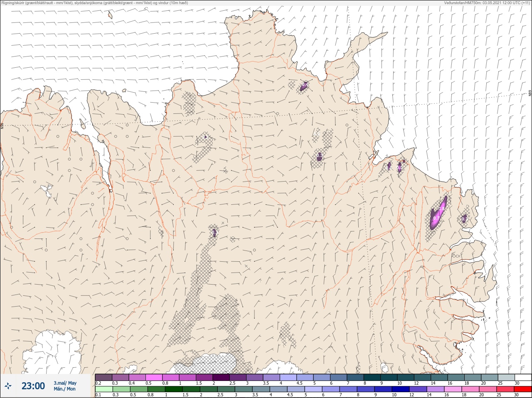The image size is (532, 398).
Task: Click the 0.8 label inside the pink precipitation patch
Action: (441, 209)
